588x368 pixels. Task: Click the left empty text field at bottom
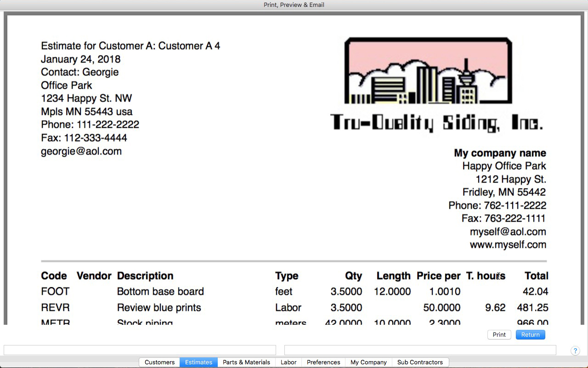point(140,350)
